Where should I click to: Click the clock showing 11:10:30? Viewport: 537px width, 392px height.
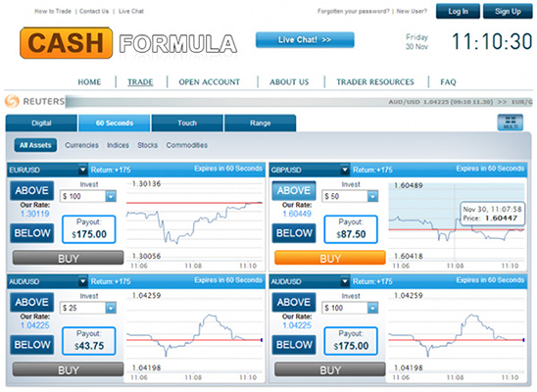click(492, 41)
